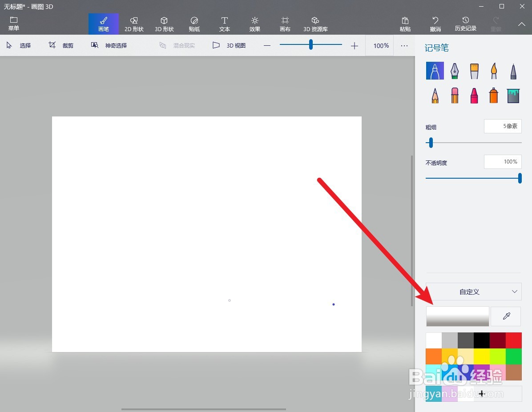Click the horizontal canvas scrollbar
This screenshot has height=412, width=532.
(204, 409)
